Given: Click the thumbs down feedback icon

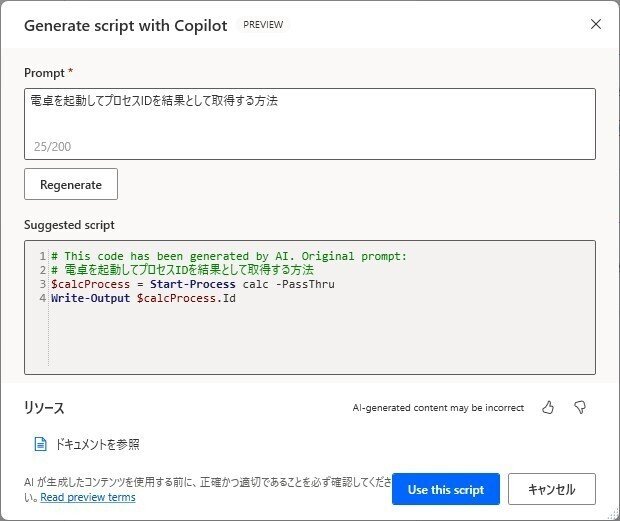Looking at the screenshot, I should click(580, 407).
